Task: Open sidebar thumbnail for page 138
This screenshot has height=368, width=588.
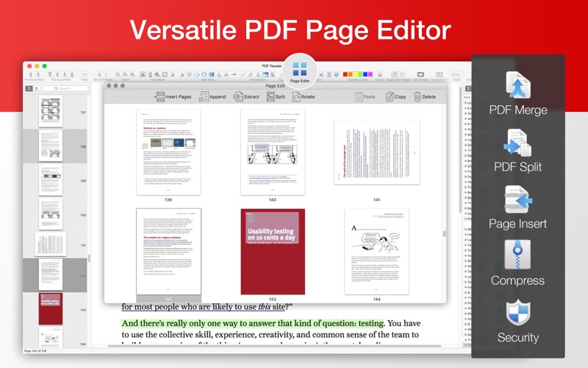Action: click(x=51, y=146)
